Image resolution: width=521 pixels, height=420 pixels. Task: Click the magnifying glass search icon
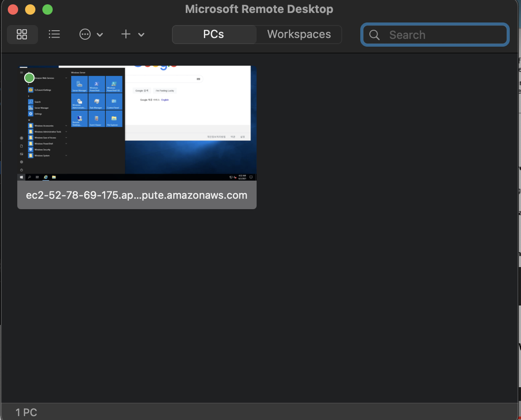[375, 35]
